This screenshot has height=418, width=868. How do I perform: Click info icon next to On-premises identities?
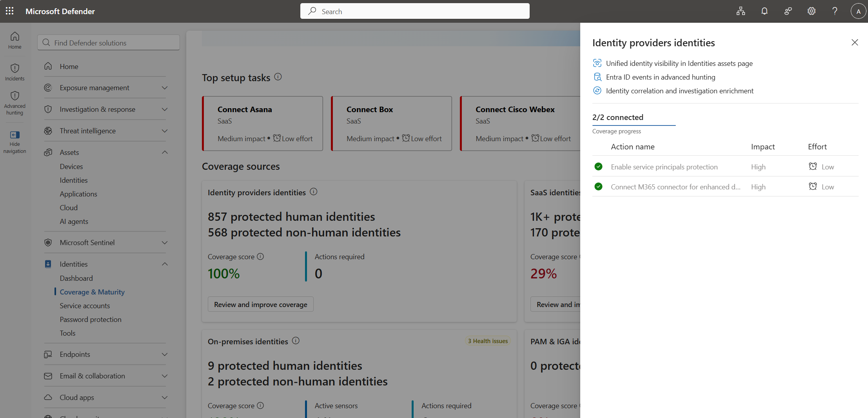pos(296,341)
